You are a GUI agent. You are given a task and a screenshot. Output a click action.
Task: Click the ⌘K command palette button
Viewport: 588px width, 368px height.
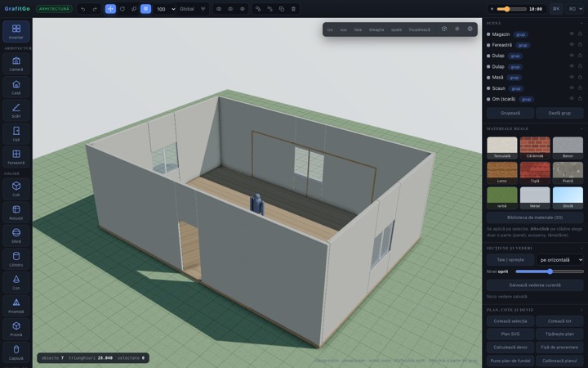[556, 9]
